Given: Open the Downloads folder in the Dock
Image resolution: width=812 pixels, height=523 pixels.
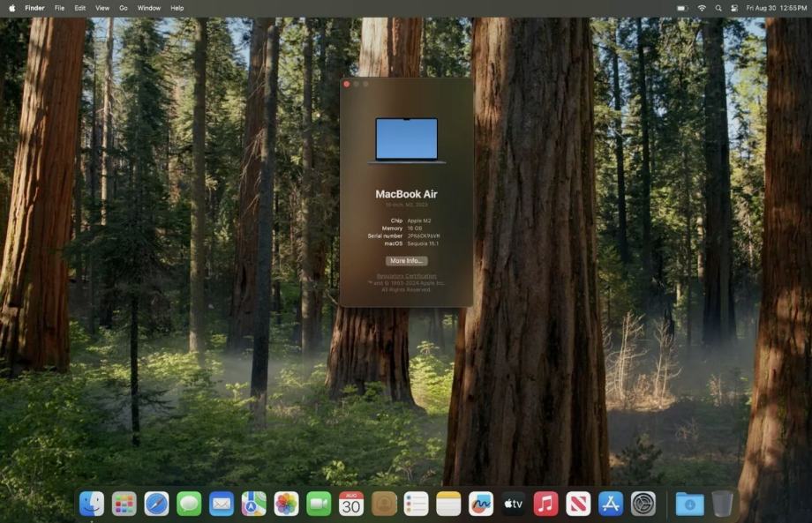Looking at the screenshot, I should [x=690, y=504].
